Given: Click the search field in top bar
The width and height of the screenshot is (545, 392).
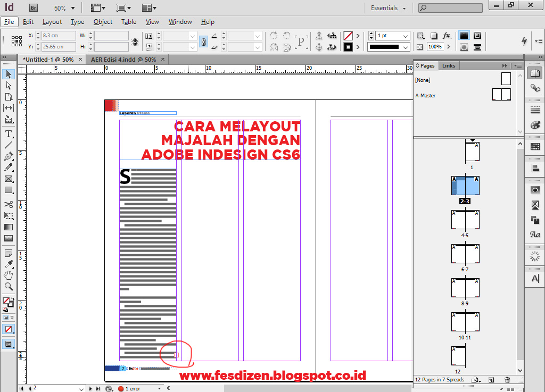Looking at the screenshot, I should [450, 7].
